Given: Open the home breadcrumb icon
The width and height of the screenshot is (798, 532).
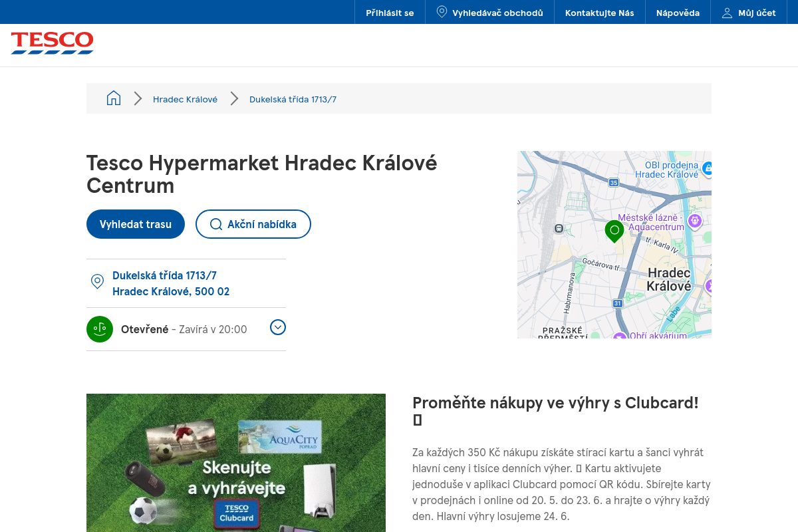Looking at the screenshot, I should (x=114, y=98).
